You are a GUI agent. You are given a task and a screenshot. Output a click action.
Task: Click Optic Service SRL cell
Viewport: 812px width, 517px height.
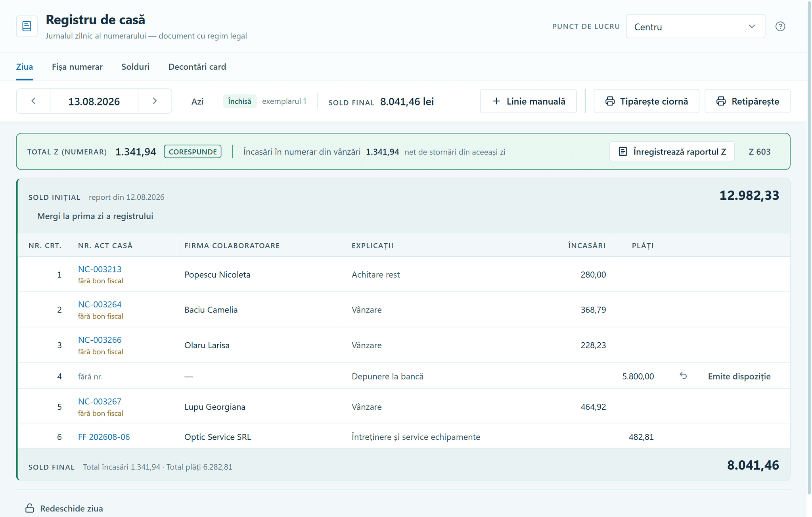[218, 437]
